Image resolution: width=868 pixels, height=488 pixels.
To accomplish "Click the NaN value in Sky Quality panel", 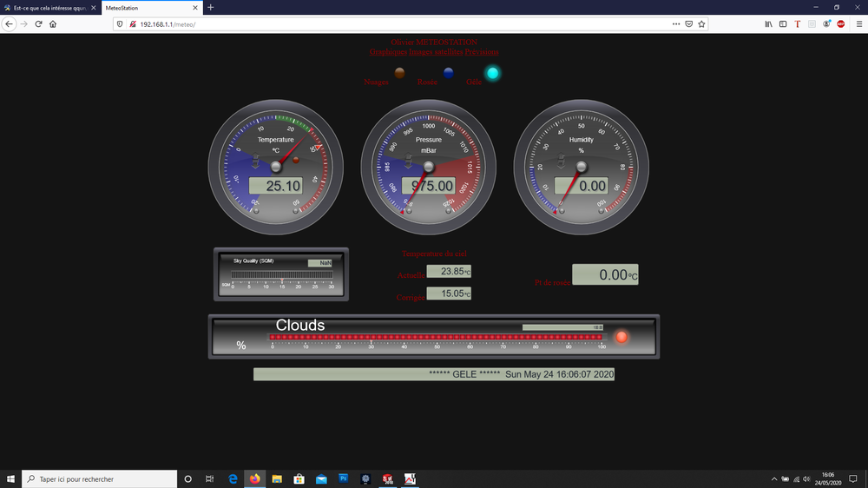I will click(320, 263).
